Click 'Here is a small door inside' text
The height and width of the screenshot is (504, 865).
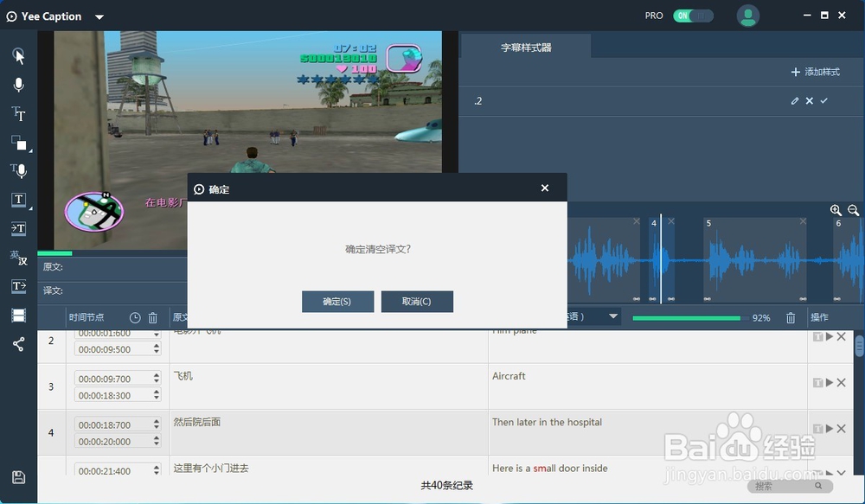click(549, 469)
